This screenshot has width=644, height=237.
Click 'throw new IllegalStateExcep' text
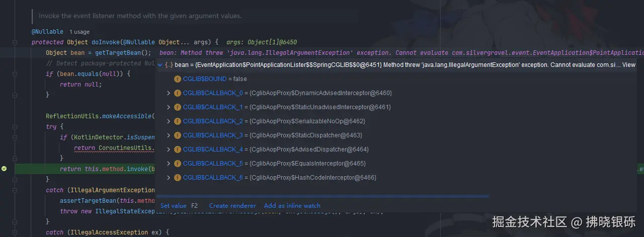coord(108,211)
